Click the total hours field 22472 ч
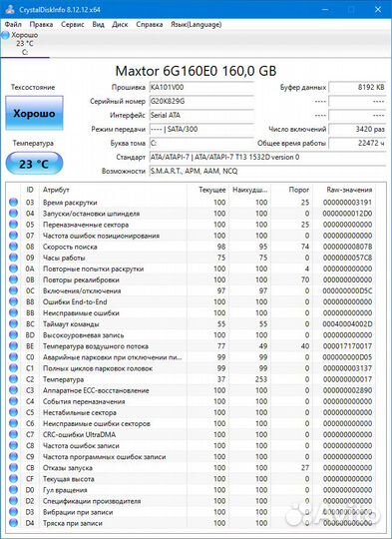The width and height of the screenshot is (392, 539). click(357, 143)
